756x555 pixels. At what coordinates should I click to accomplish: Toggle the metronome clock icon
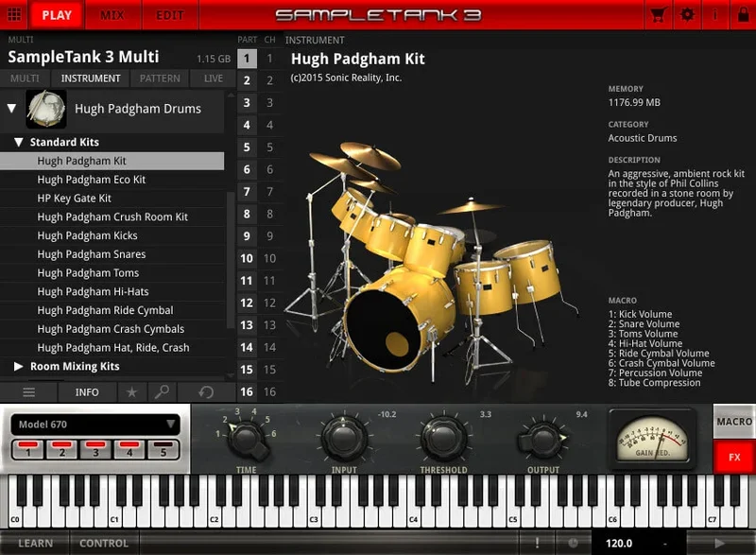573,543
